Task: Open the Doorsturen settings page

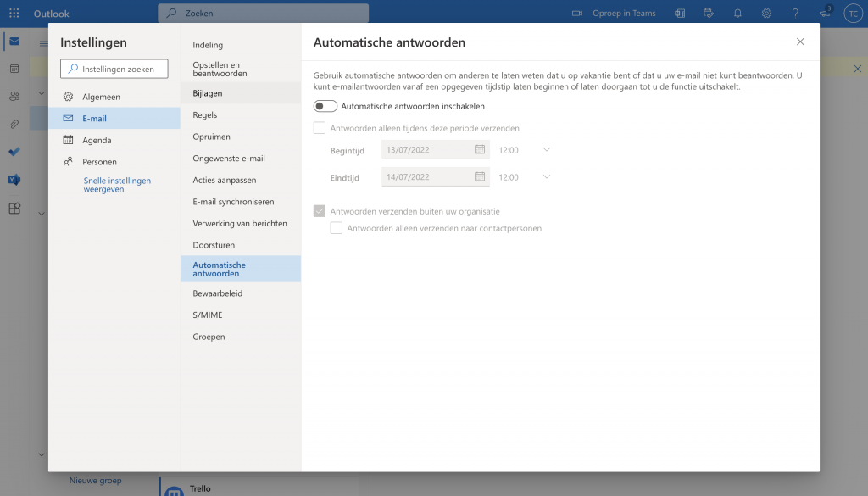Action: pos(241,245)
